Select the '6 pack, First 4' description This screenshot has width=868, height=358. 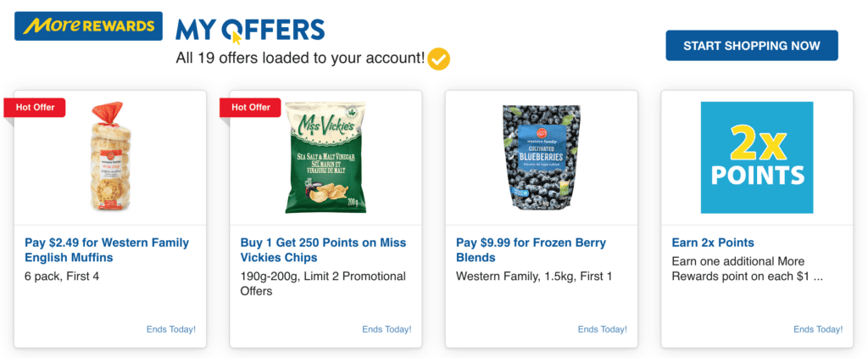[62, 277]
